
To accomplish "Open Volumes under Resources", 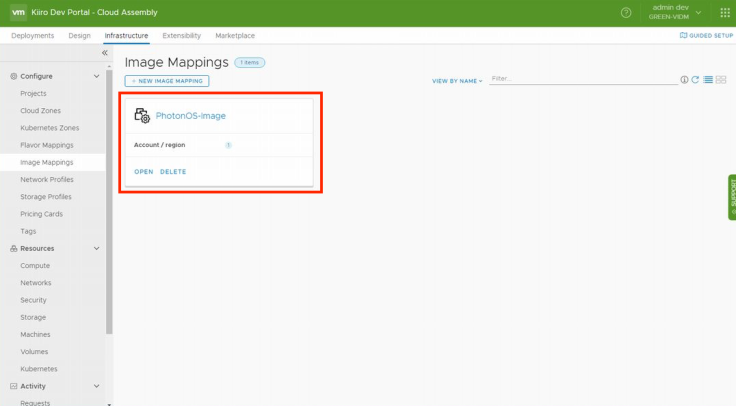I will click(x=34, y=352).
